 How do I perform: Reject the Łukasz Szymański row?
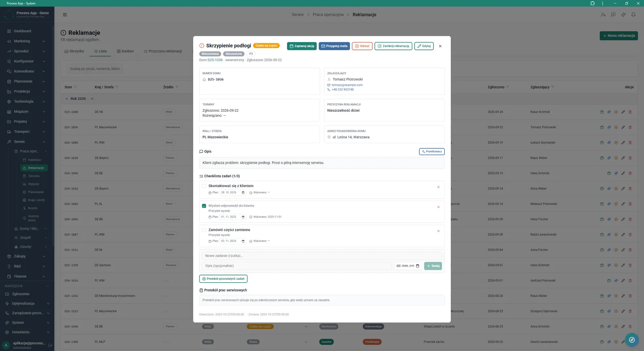616,143
